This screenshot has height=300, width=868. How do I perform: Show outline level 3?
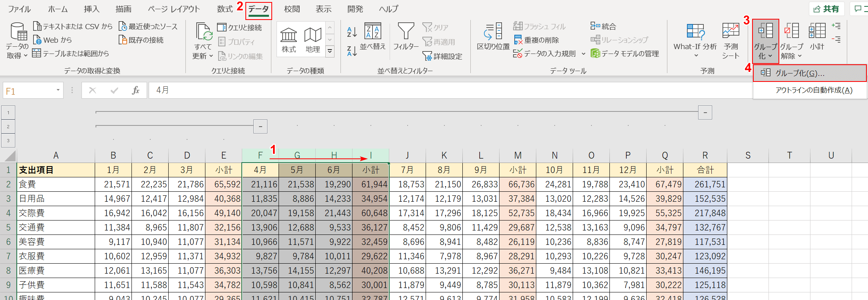(8, 141)
